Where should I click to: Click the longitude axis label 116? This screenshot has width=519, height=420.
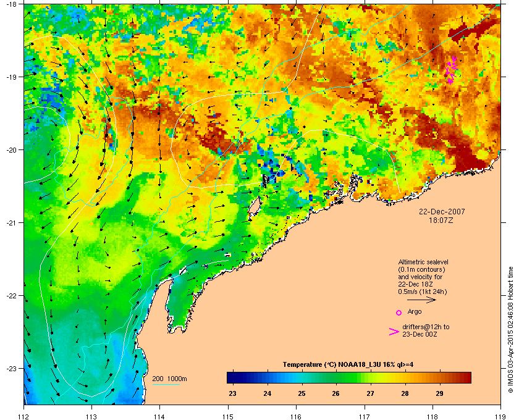[296, 416]
